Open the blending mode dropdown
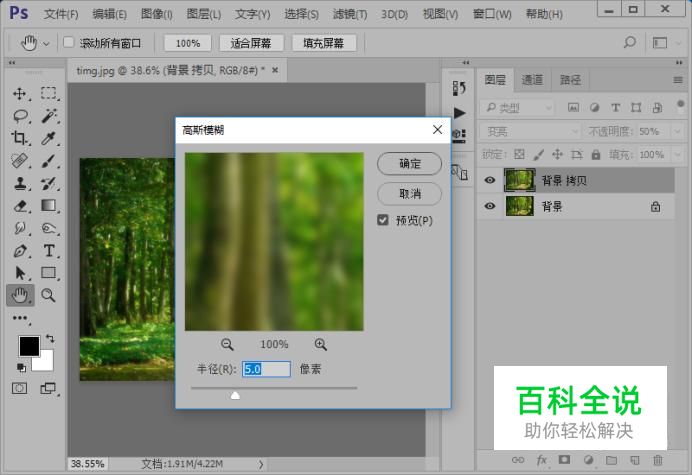Viewport: 692px width, 475px height. [530, 132]
